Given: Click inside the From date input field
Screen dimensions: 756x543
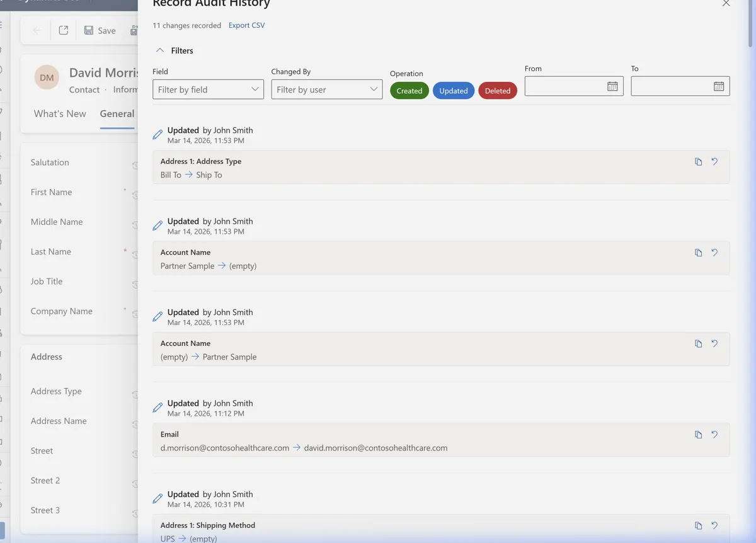Looking at the screenshot, I should coord(567,86).
